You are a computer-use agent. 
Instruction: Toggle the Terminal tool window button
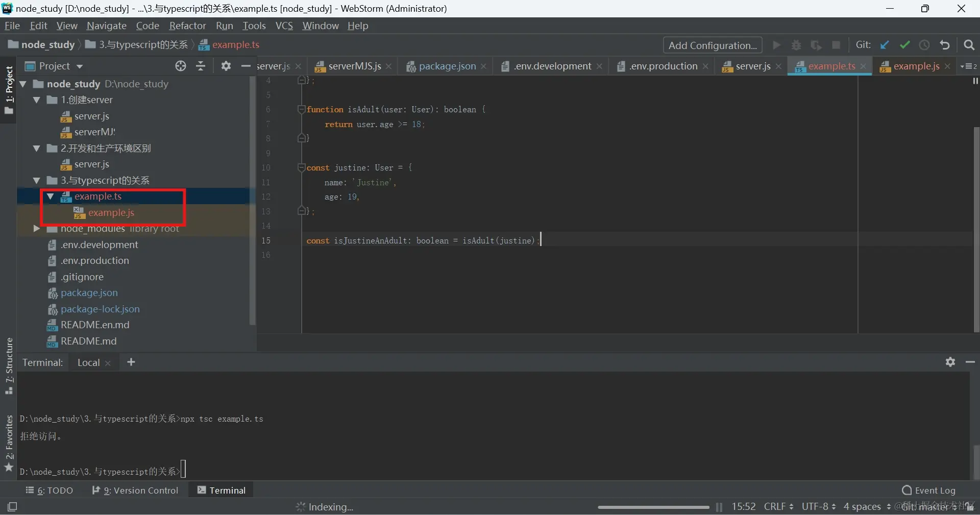[x=222, y=491]
